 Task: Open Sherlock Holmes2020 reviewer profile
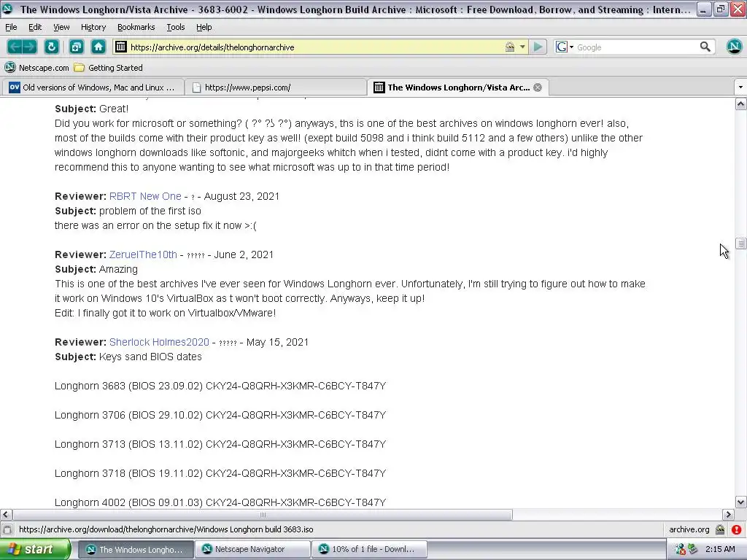[159, 343]
